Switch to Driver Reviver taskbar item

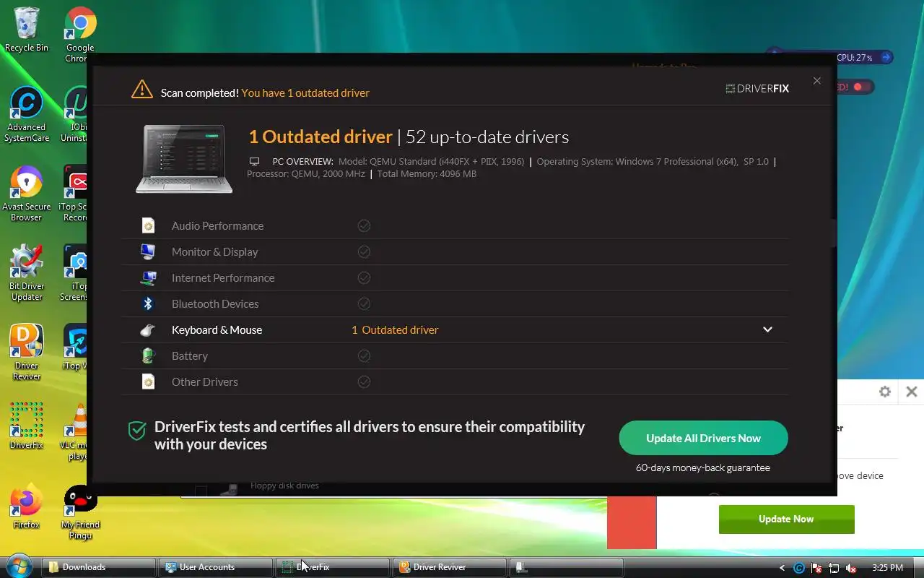click(x=450, y=567)
